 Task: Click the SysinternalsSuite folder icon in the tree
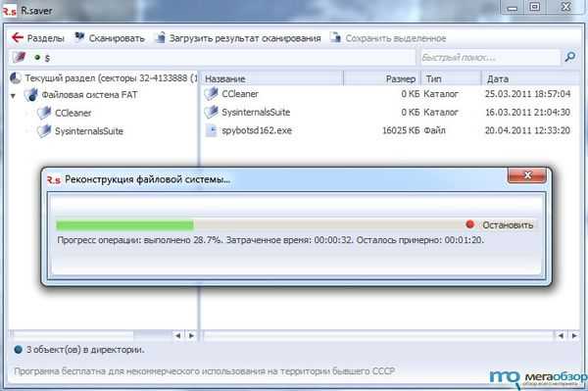tap(44, 131)
